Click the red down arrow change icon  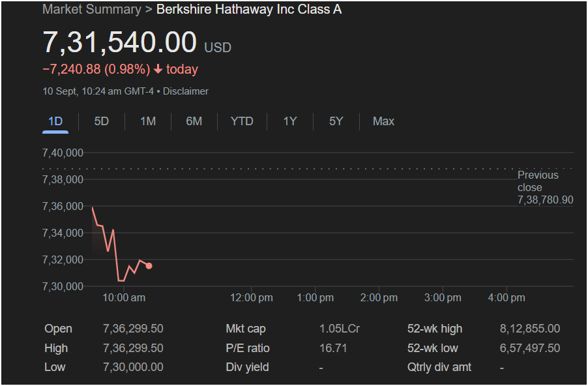click(x=158, y=69)
